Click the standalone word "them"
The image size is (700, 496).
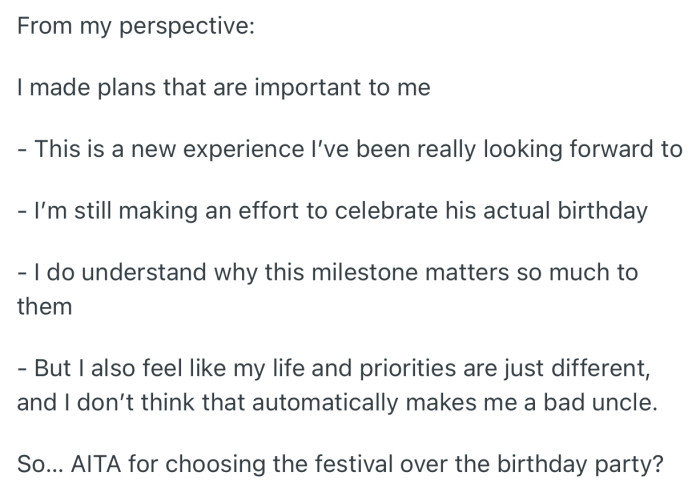tap(45, 306)
